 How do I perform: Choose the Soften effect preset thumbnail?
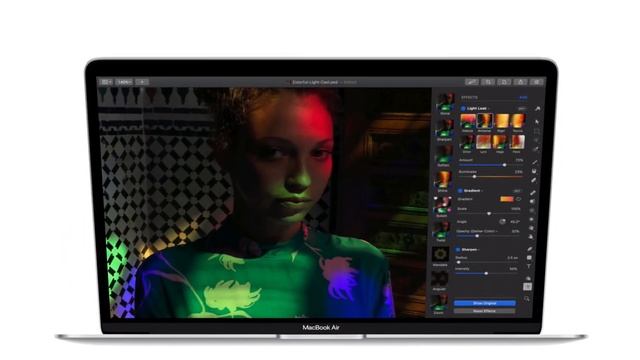444,155
